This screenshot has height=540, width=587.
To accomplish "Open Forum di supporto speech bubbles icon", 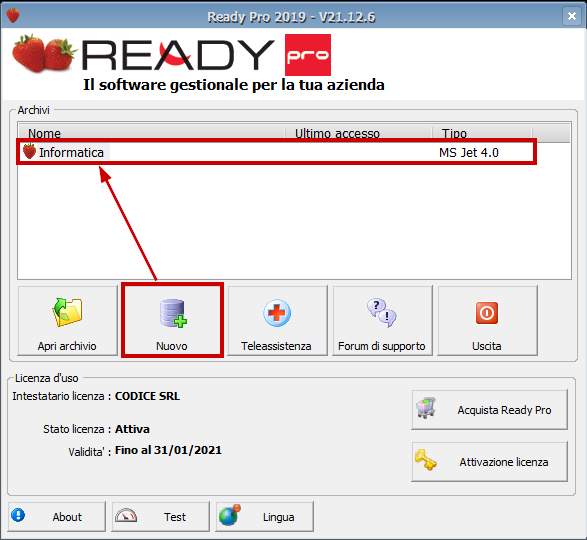I will [381, 313].
